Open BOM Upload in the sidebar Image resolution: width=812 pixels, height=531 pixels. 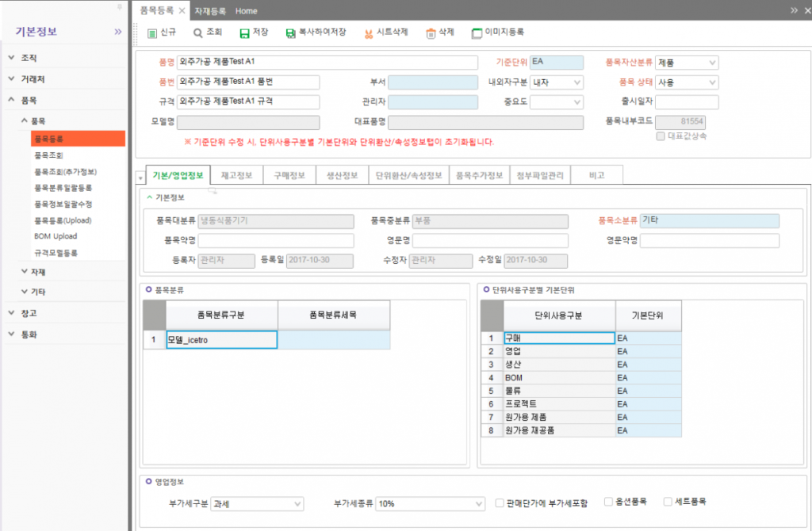pyautogui.click(x=56, y=236)
